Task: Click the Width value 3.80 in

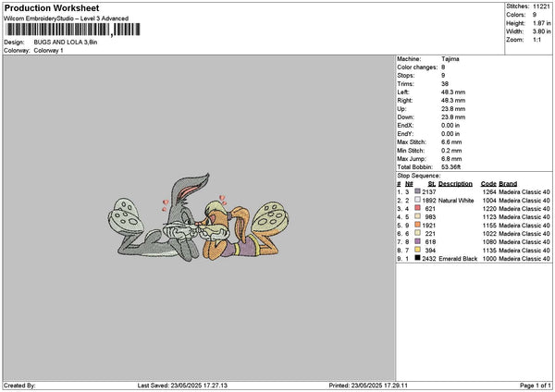Action: pos(541,31)
